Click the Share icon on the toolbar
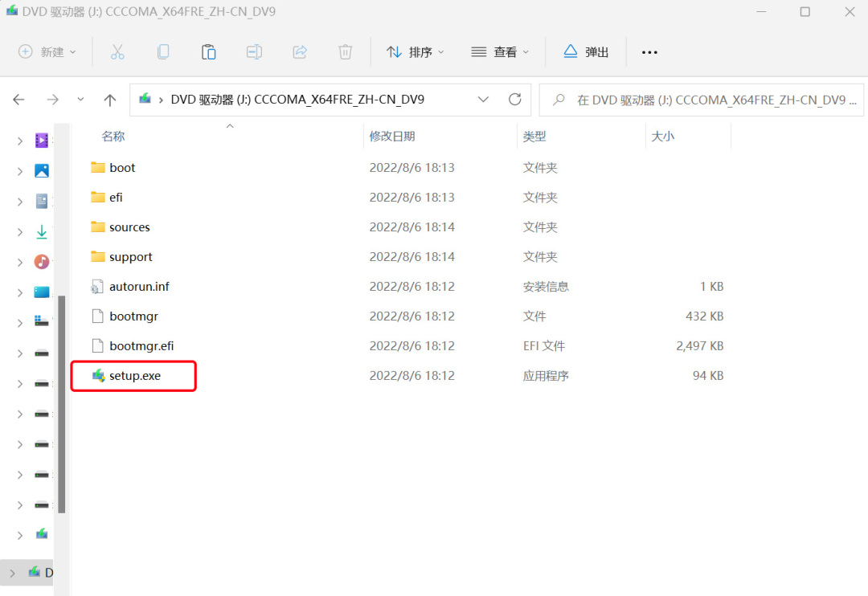The height and width of the screenshot is (596, 868). click(299, 51)
